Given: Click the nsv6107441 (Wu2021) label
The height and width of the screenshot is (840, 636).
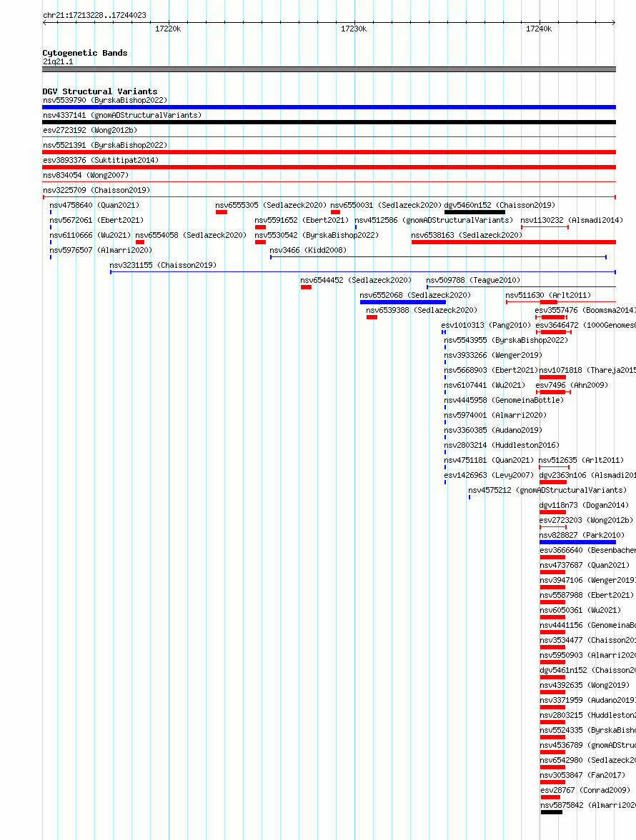Looking at the screenshot, I should point(485,385).
